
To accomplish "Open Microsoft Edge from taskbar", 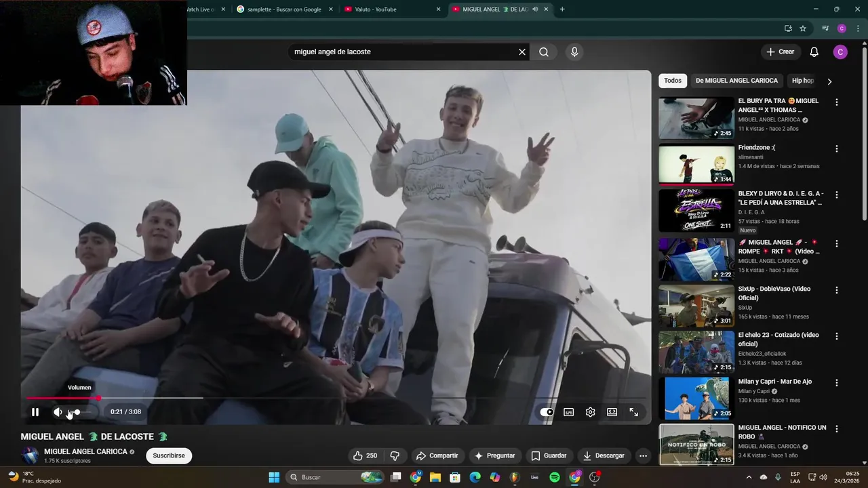I will coord(475,477).
